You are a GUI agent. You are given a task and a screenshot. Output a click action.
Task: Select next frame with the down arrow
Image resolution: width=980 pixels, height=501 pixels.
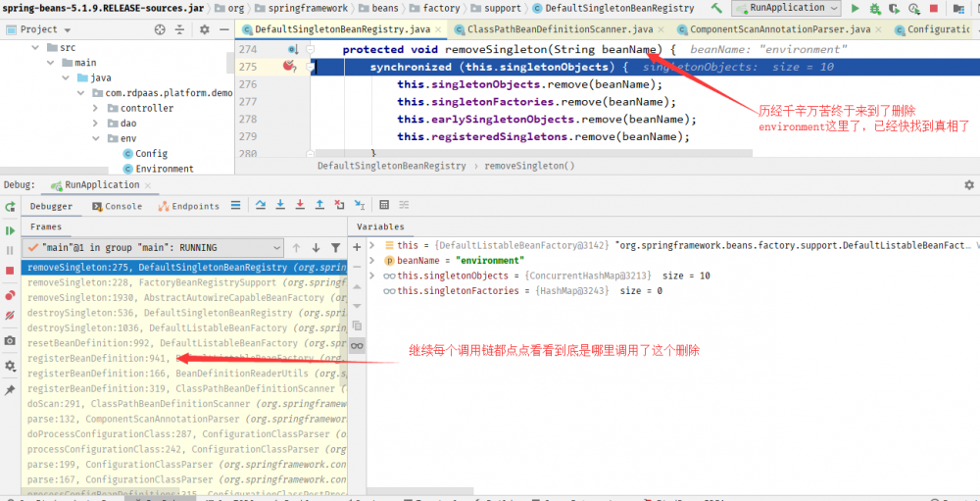[316, 248]
